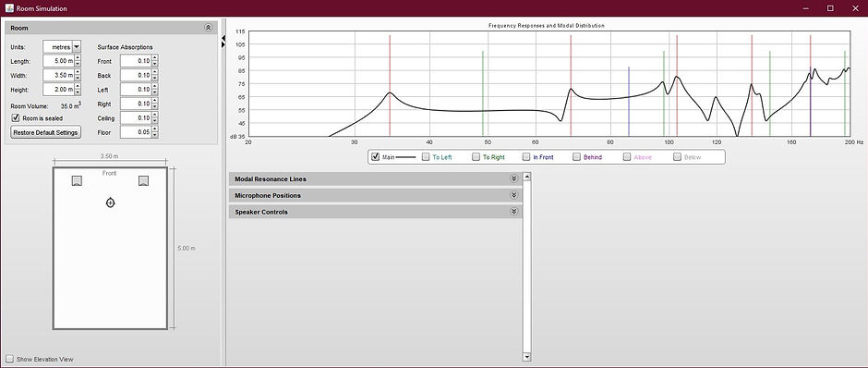The height and width of the screenshot is (368, 868).
Task: Click the Below response checkbox
Action: 678,157
